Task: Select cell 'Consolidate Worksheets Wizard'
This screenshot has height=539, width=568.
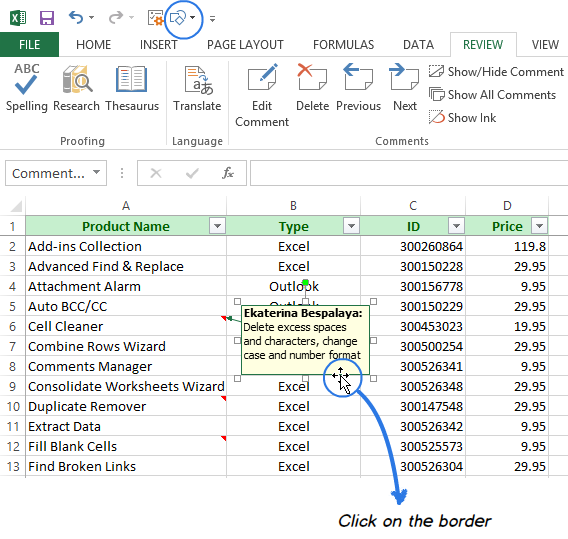Action: (126, 386)
